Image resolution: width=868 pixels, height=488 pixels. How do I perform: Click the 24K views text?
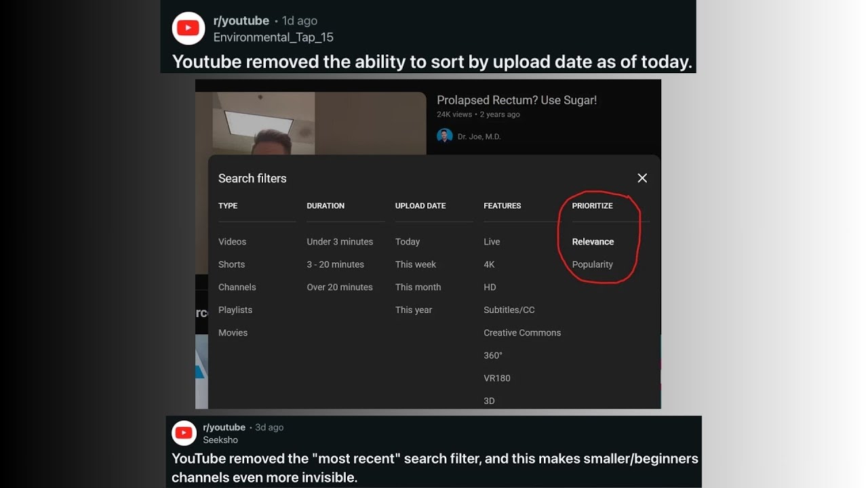point(454,115)
